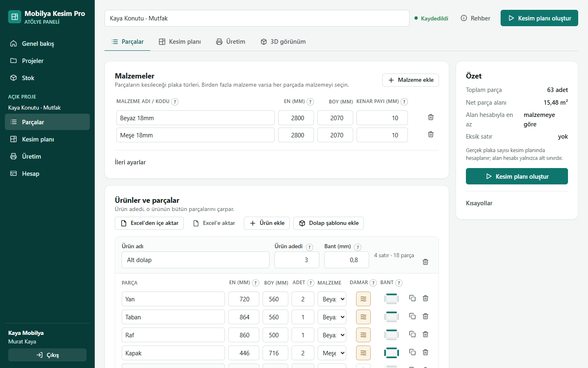
Task: Click Malzeme ekle button
Action: point(410,80)
